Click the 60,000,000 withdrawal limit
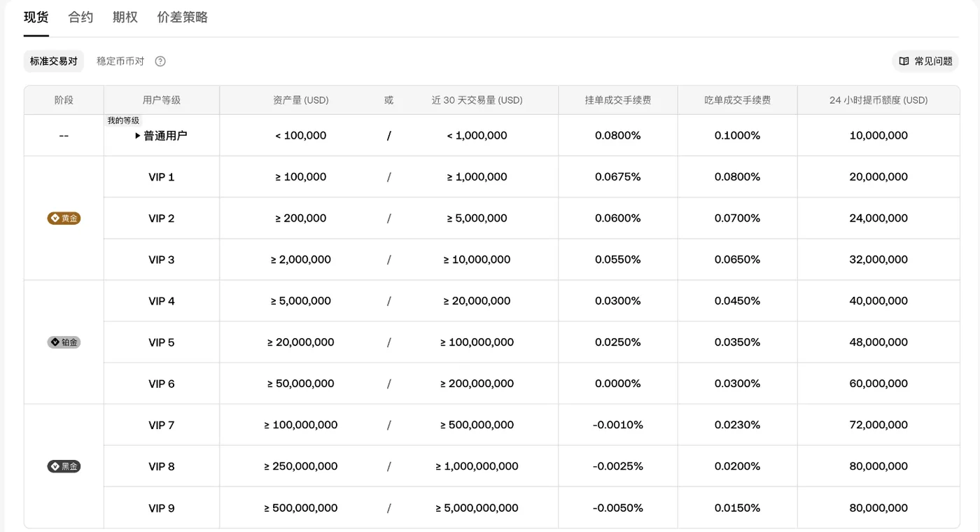 pyautogui.click(x=878, y=384)
